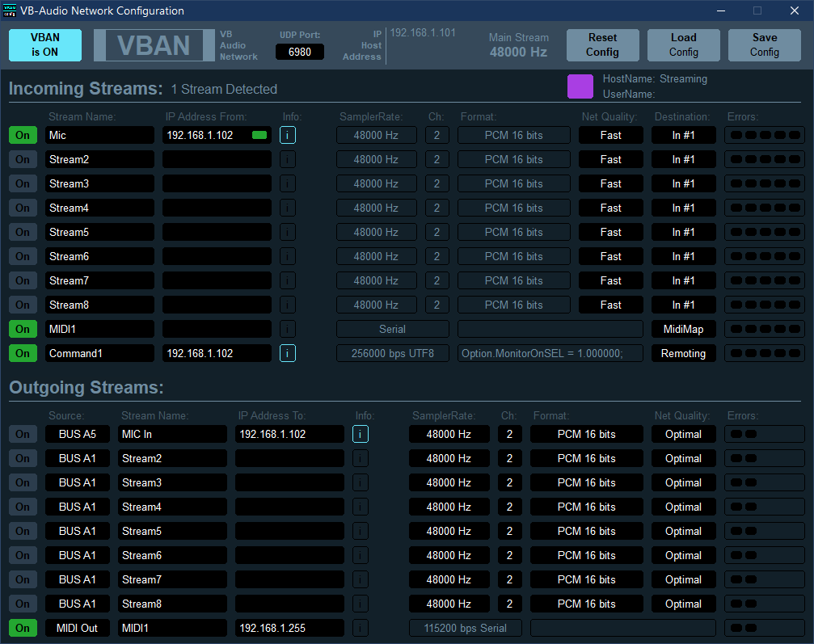
Task: Save the current configuration
Action: click(x=764, y=45)
